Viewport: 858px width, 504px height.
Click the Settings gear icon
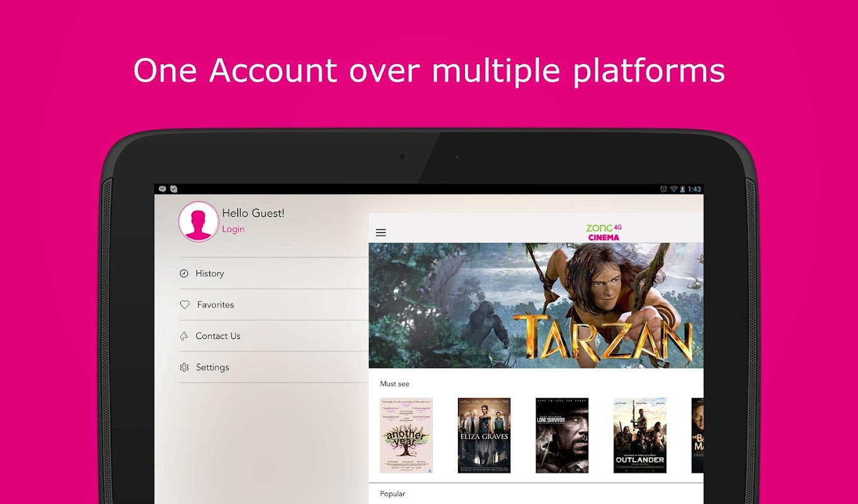click(184, 367)
